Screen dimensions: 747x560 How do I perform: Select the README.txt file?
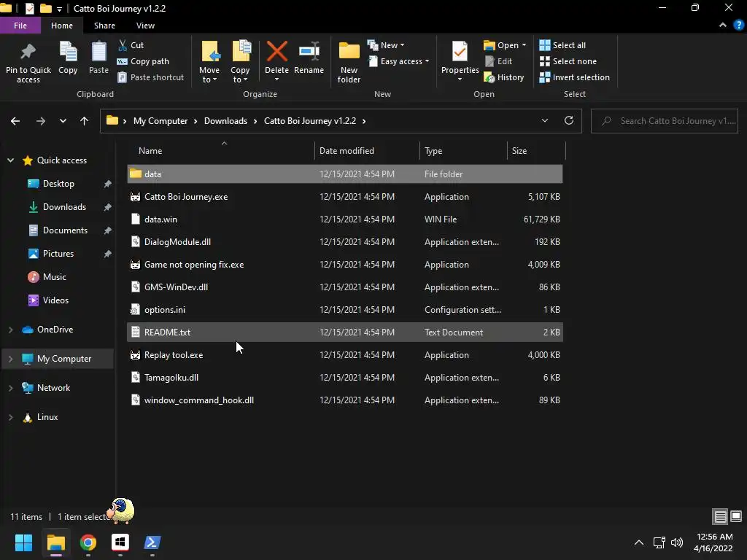pos(345,332)
